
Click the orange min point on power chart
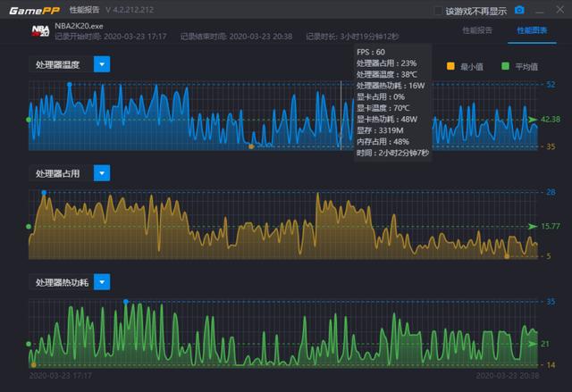click(x=34, y=364)
